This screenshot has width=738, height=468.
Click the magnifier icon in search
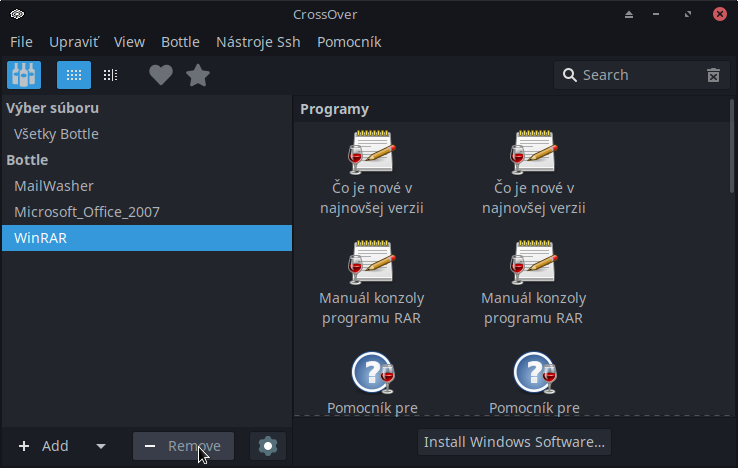[x=570, y=75]
